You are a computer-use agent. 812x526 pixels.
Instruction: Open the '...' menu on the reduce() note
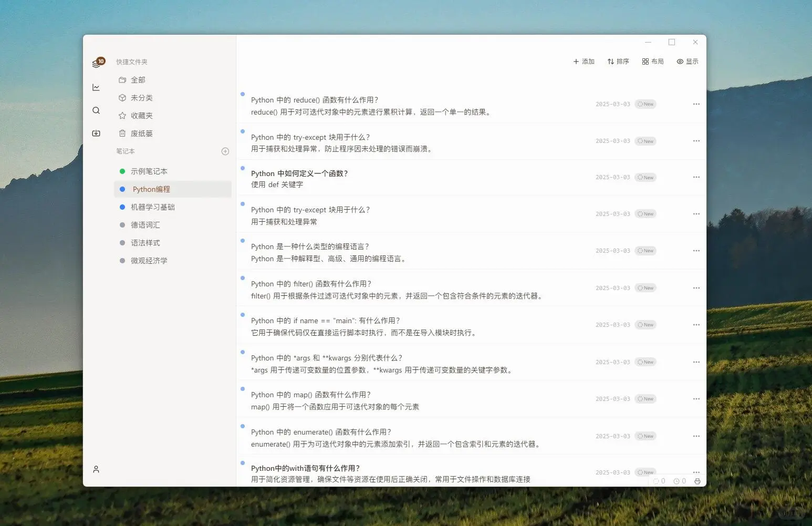pos(696,104)
